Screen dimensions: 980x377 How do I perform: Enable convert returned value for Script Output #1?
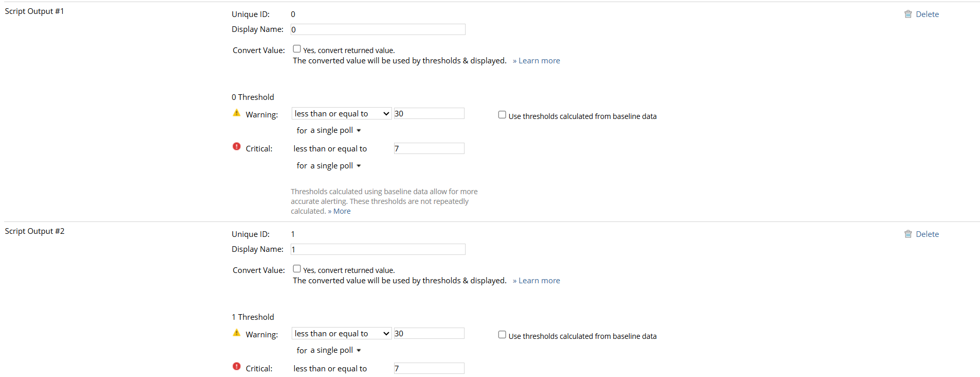297,49
